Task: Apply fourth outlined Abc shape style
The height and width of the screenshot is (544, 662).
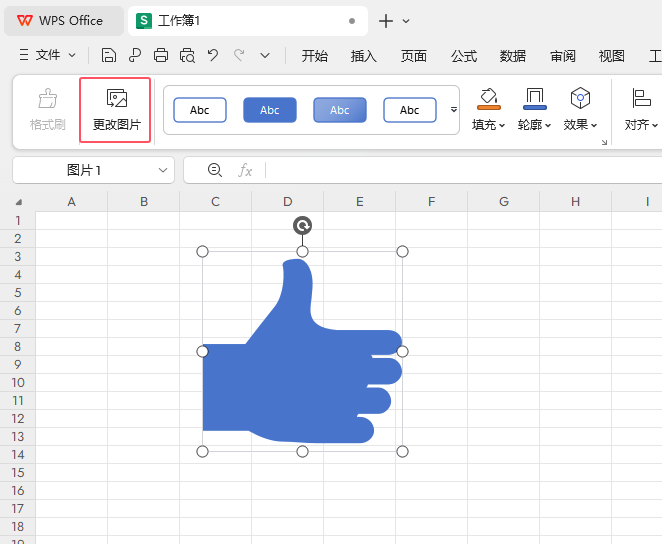Action: pyautogui.click(x=410, y=110)
